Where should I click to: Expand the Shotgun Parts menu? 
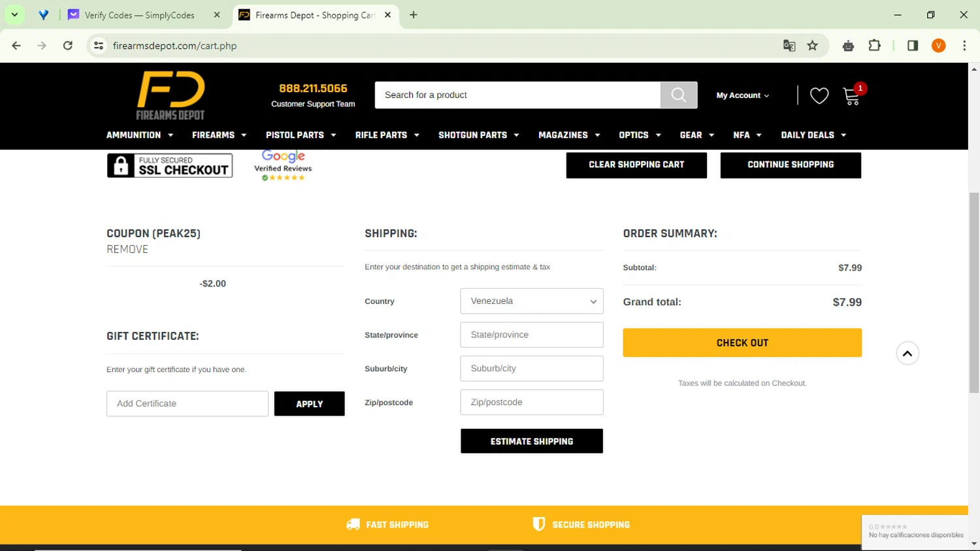(x=478, y=135)
